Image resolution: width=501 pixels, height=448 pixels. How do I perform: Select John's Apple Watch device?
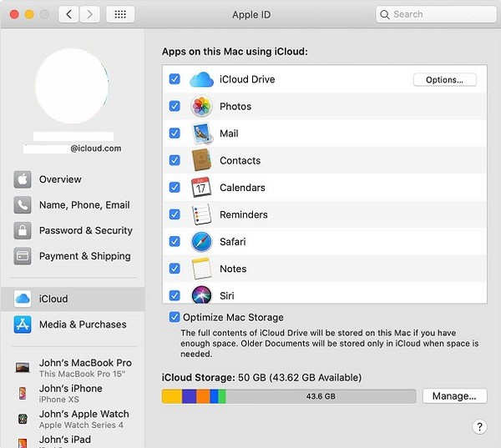coord(73,419)
